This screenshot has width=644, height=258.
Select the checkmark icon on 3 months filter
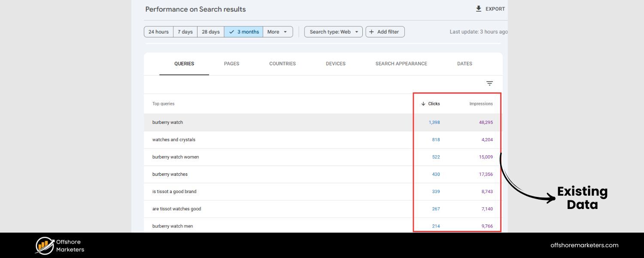(232, 31)
